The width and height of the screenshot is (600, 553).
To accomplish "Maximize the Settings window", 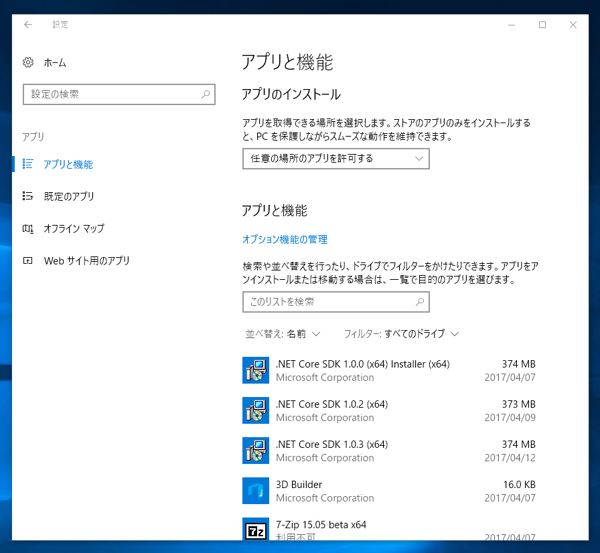I will [542, 25].
